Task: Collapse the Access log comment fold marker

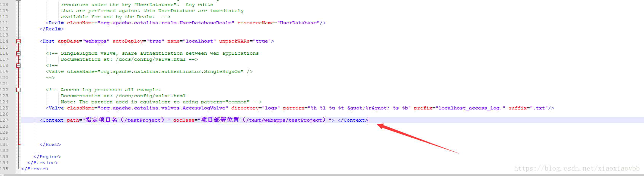Action: click(18, 90)
